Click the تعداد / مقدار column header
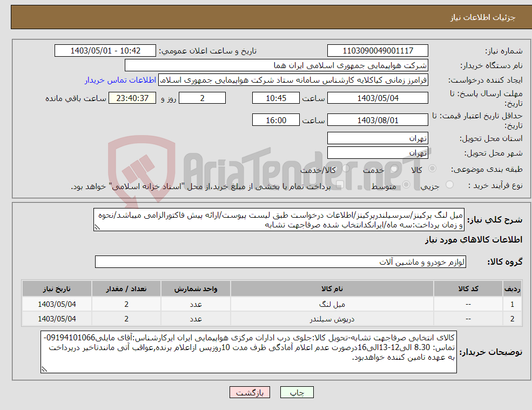532x410 pixels. 126,288
